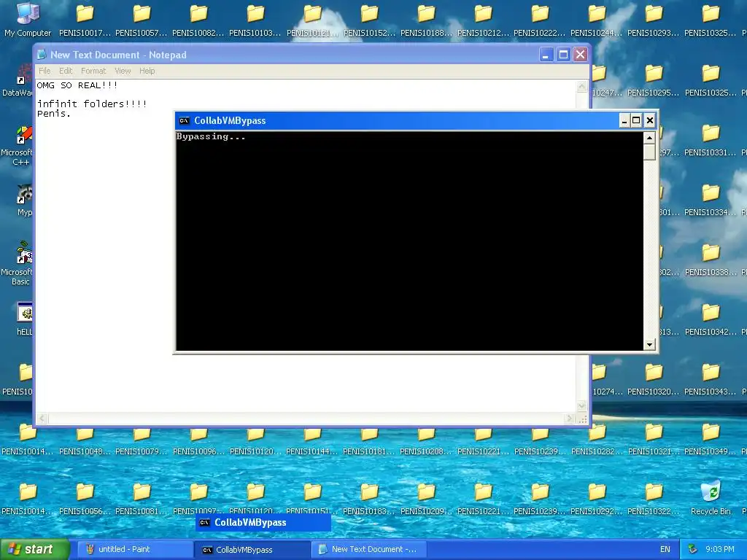Select the PENIS10331 desktop folder
The image size is (747, 560).
pos(711,140)
